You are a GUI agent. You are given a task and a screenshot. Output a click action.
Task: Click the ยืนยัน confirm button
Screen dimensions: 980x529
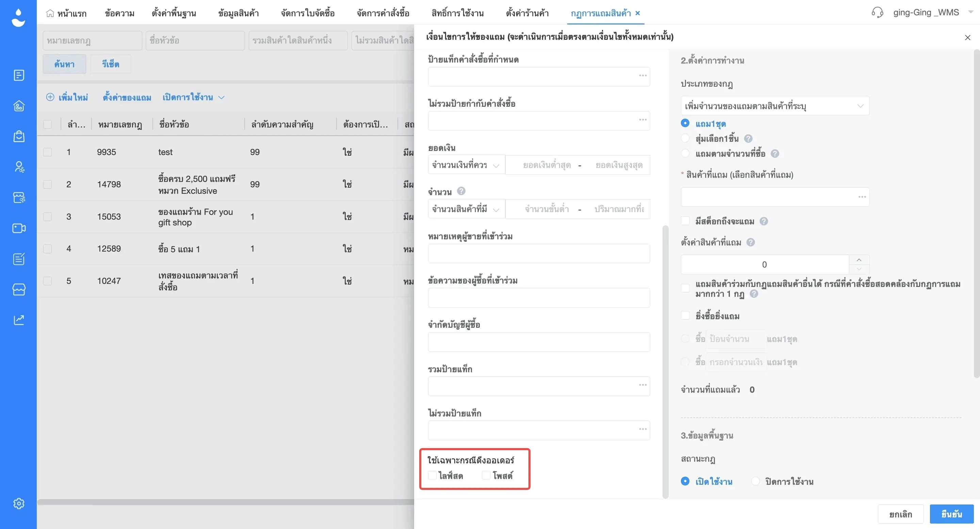pyautogui.click(x=951, y=514)
